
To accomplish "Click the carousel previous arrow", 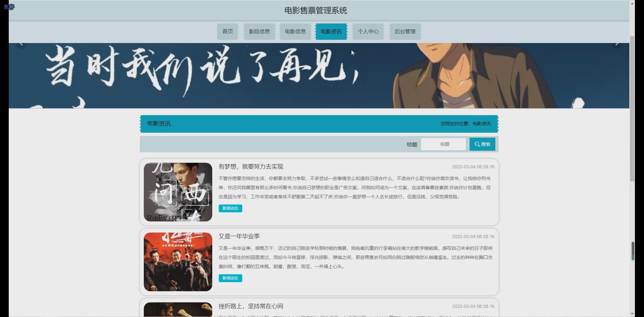I will (21, 44).
